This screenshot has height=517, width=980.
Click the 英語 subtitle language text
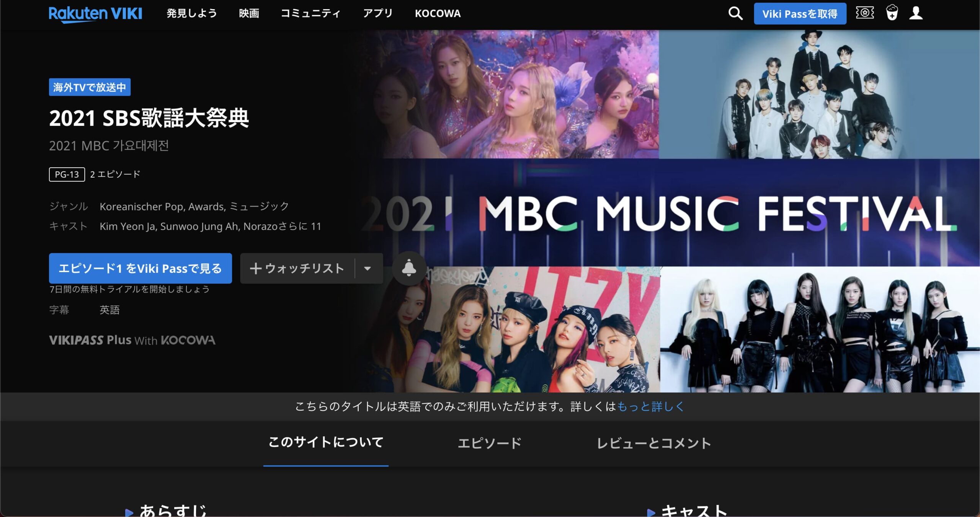click(x=109, y=310)
